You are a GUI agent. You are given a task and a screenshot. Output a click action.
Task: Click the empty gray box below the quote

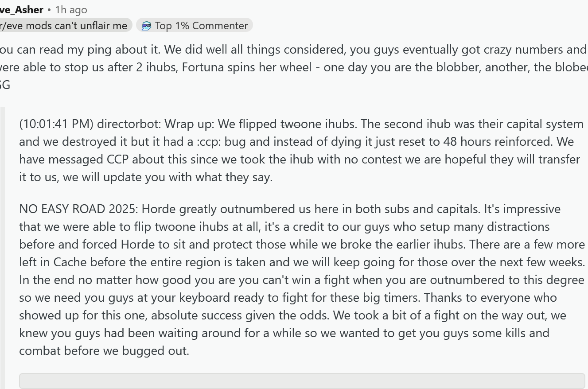coord(302,381)
